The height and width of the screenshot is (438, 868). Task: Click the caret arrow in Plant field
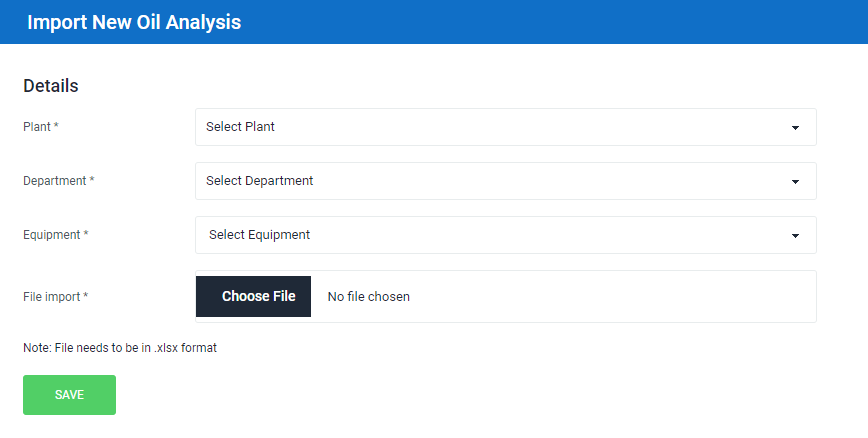(x=795, y=128)
